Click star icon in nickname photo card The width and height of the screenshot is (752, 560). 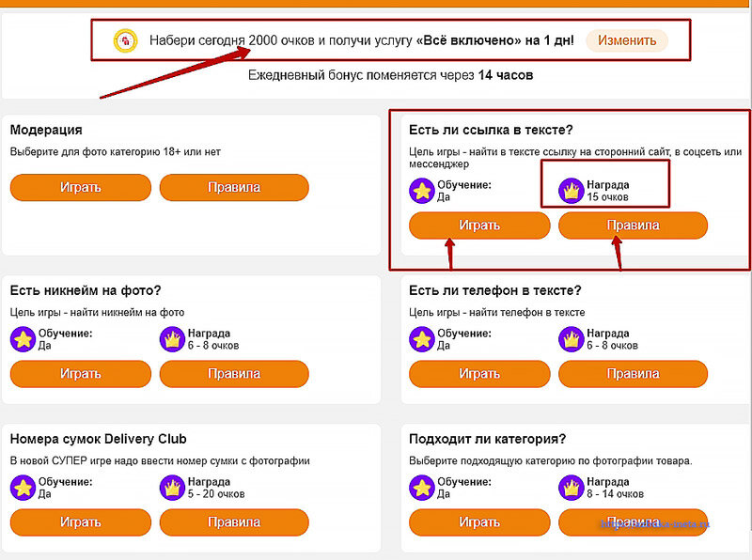pyautogui.click(x=23, y=339)
